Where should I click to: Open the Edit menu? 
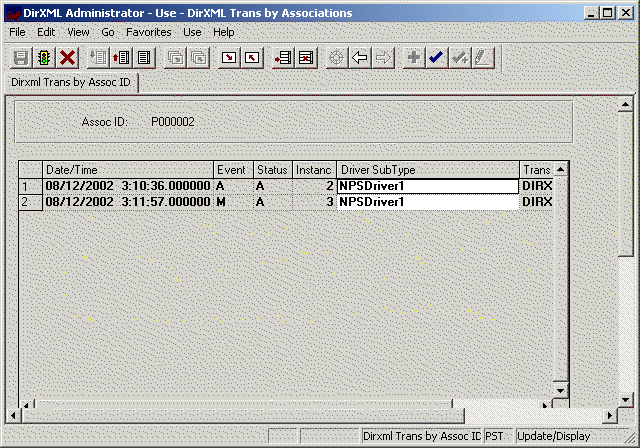[x=46, y=32]
